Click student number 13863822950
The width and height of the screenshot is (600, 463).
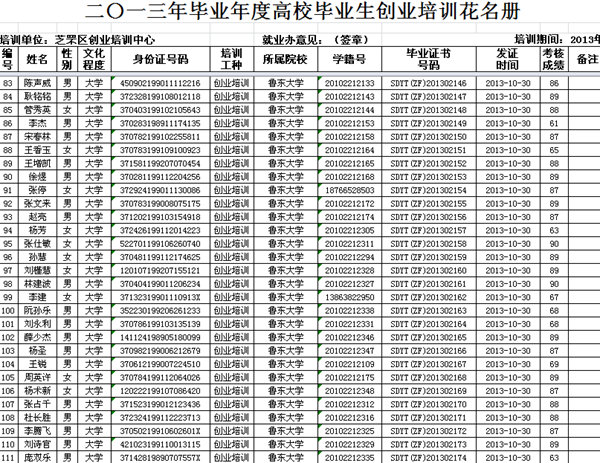point(350,297)
